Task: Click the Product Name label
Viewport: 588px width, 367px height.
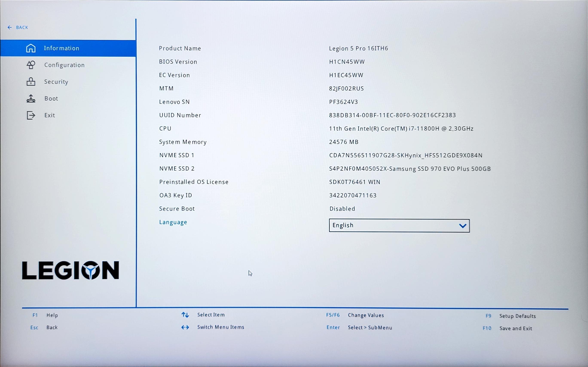Action: pos(180,48)
